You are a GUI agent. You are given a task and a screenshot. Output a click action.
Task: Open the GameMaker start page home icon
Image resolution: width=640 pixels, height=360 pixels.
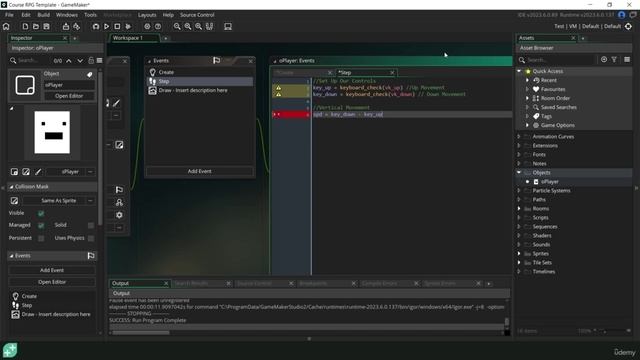pyautogui.click(x=6, y=27)
